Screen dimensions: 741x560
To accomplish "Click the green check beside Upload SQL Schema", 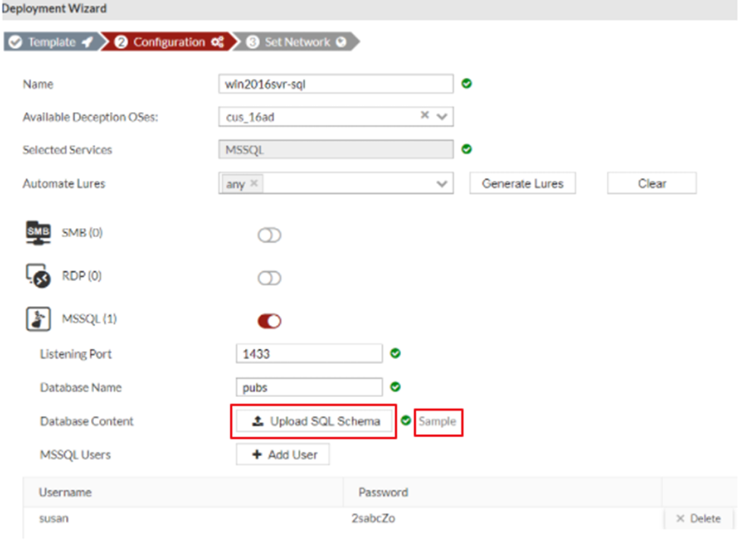I will tap(406, 421).
